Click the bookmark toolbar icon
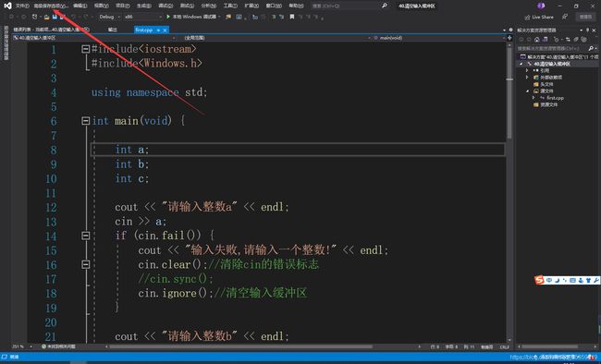This screenshot has height=364, width=601. point(292,17)
